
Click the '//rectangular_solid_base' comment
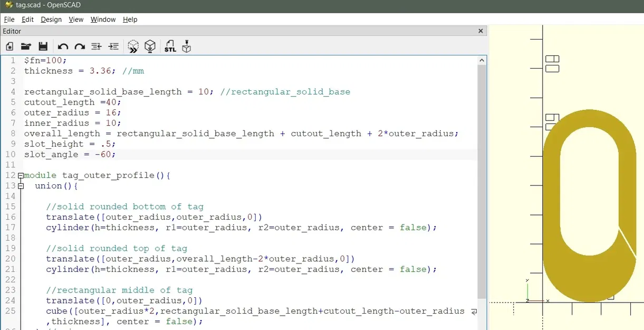point(285,92)
